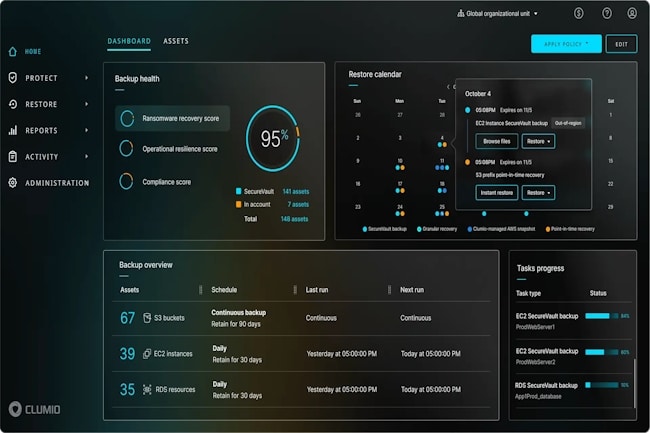650x433 pixels.
Task: Click the organizational unit hierarchy icon
Action: coord(461,13)
